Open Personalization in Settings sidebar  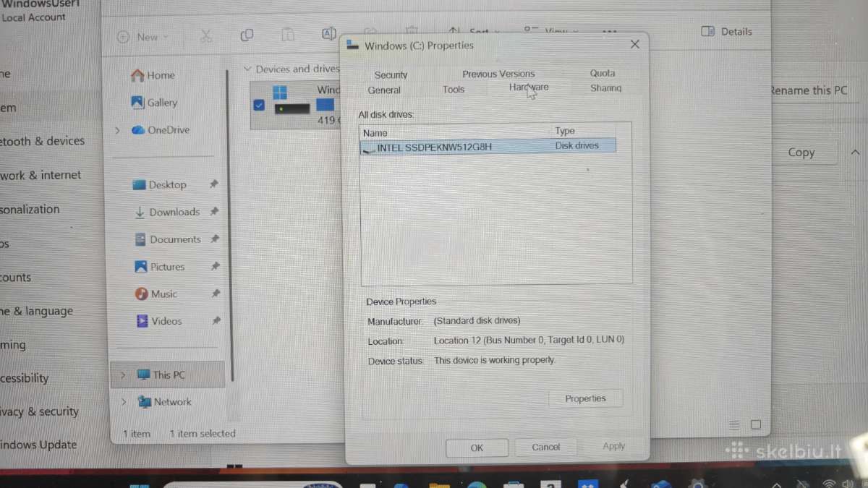tap(30, 209)
